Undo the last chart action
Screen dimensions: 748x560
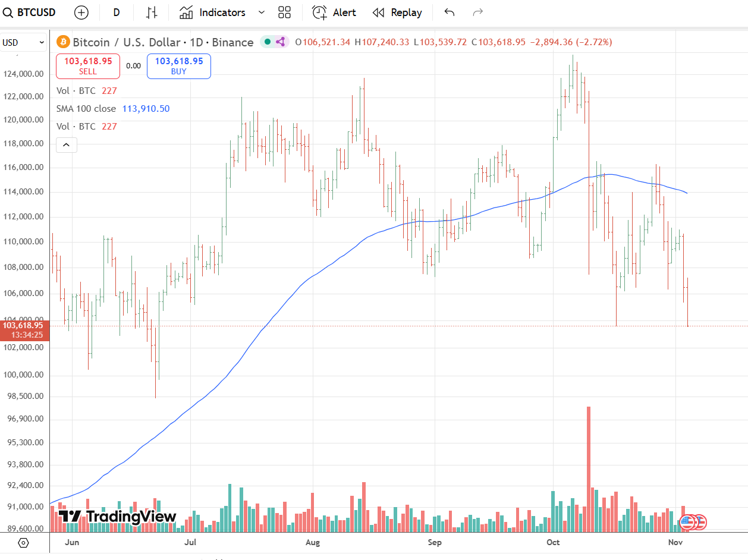(450, 12)
